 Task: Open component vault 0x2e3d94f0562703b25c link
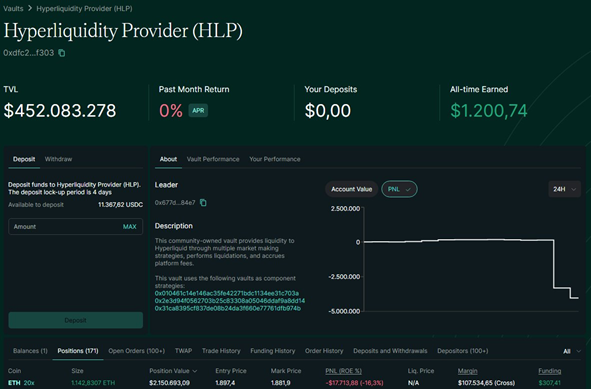230,301
